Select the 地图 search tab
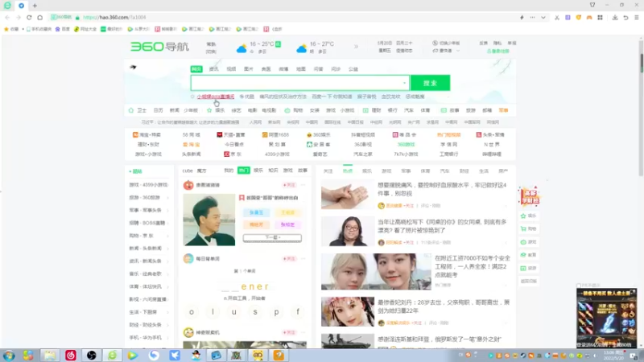Screen dimensions: 644x362 pos(300,69)
